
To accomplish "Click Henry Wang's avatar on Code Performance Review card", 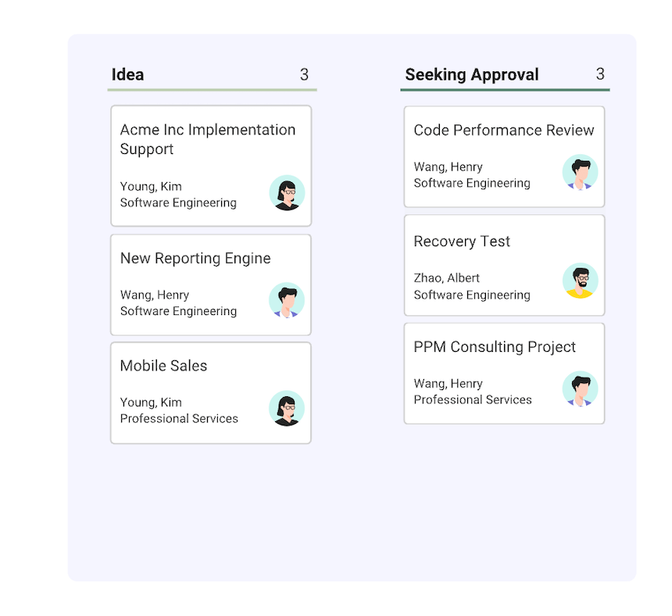I will (x=580, y=172).
